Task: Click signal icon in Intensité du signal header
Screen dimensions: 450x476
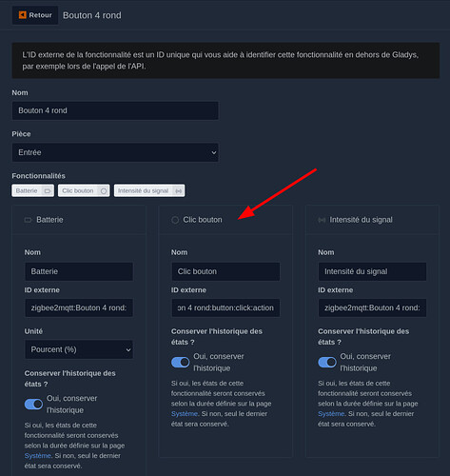Action: pos(322,220)
